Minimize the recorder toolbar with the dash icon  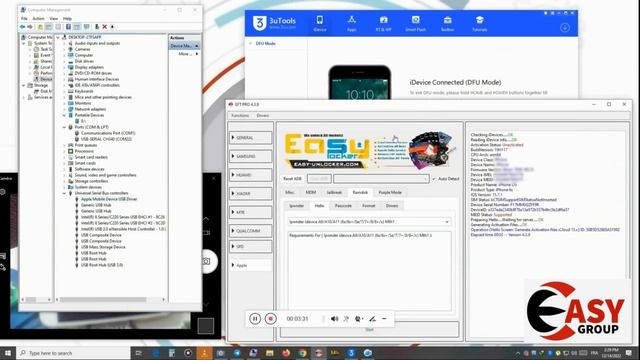(384, 319)
